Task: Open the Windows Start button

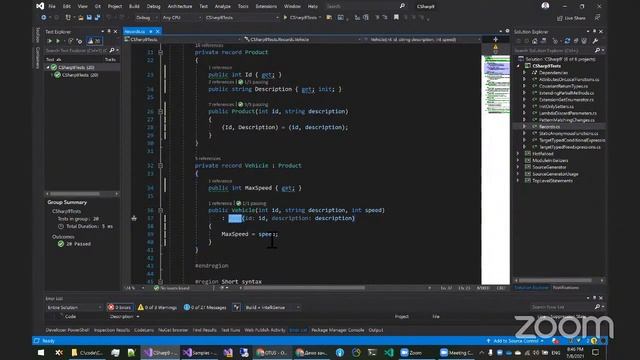Action: tap(41, 352)
